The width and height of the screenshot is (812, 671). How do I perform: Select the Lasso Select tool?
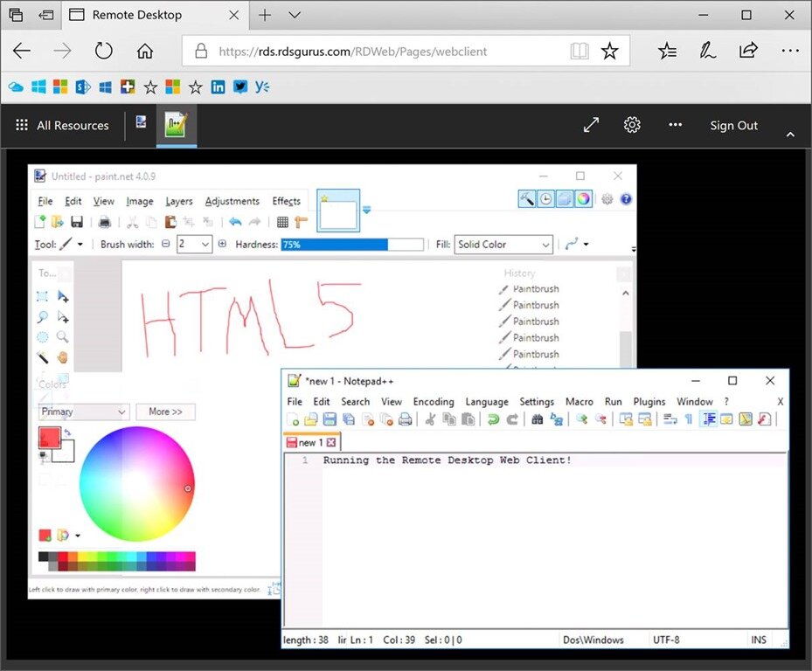43,316
